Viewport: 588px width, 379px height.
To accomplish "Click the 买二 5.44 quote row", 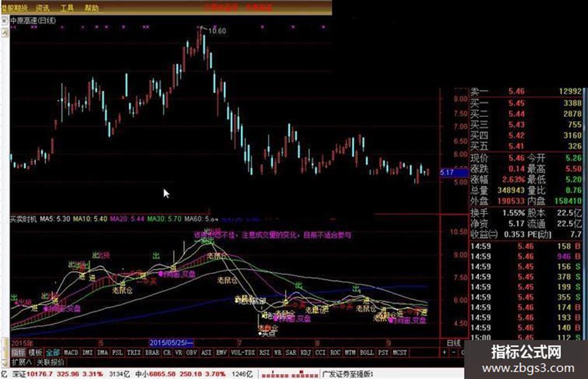I will 526,114.
